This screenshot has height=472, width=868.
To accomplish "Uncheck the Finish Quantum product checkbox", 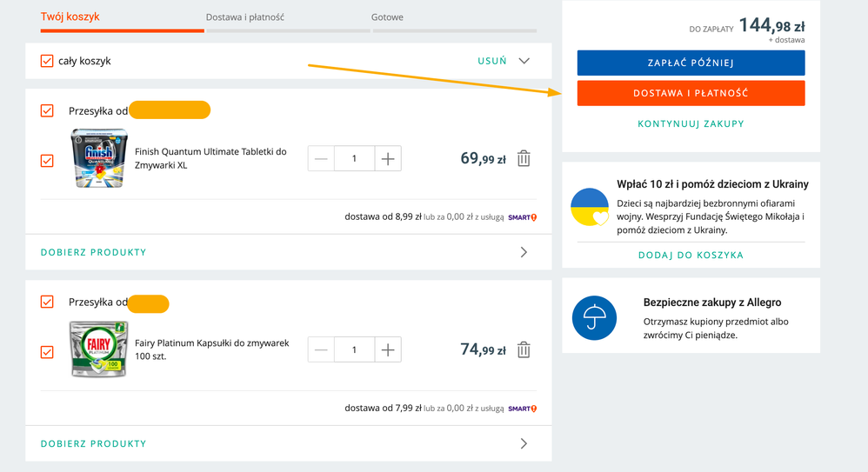I will [47, 161].
